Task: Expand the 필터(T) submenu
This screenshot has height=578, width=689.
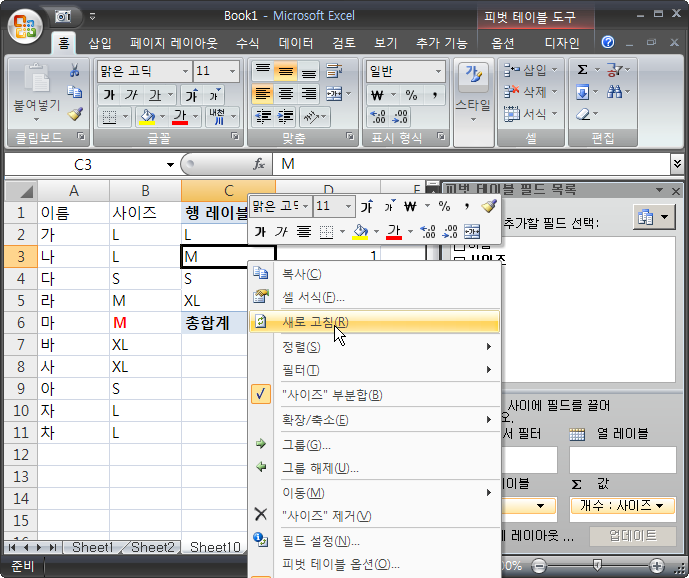Action: tap(374, 370)
